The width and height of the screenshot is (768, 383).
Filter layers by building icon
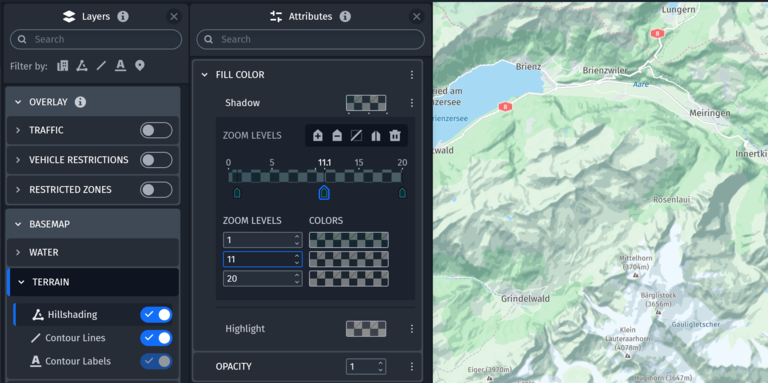point(63,66)
